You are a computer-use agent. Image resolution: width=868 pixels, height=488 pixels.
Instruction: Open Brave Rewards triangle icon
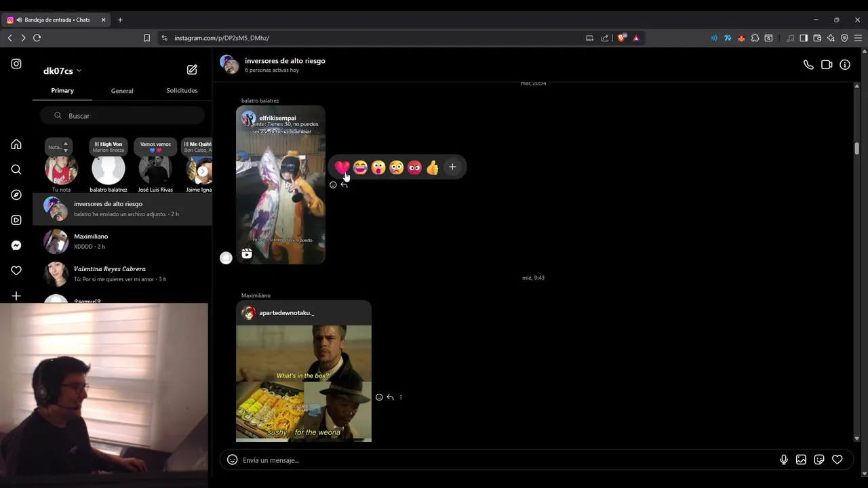click(636, 38)
